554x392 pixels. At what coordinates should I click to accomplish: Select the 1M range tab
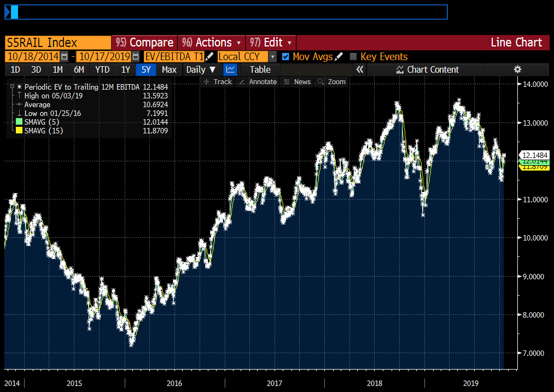[x=57, y=69]
